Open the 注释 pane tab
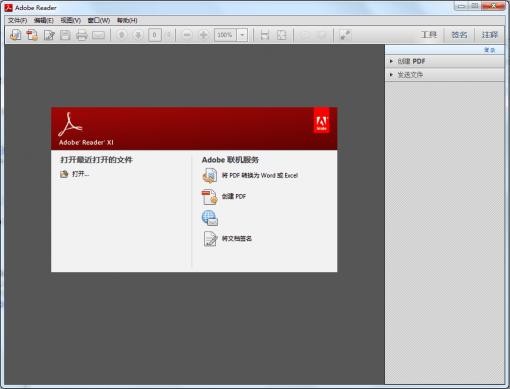Image resolution: width=510 pixels, height=389 pixels. [489, 35]
